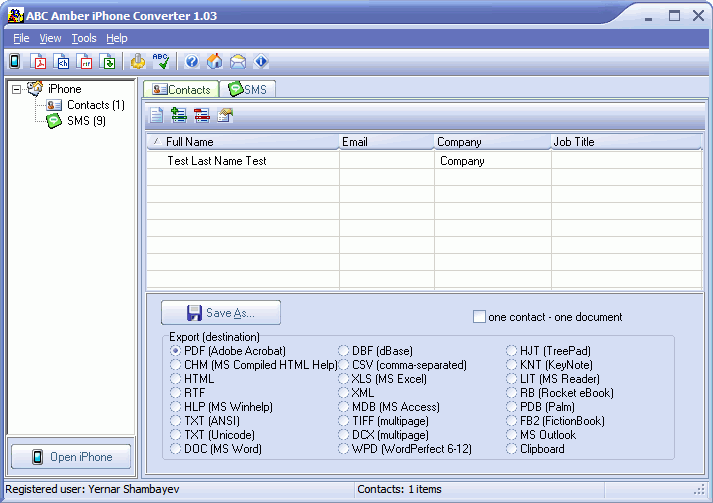713x503 pixels.
Task: Select SMS (9) in the tree
Action: click(x=86, y=121)
